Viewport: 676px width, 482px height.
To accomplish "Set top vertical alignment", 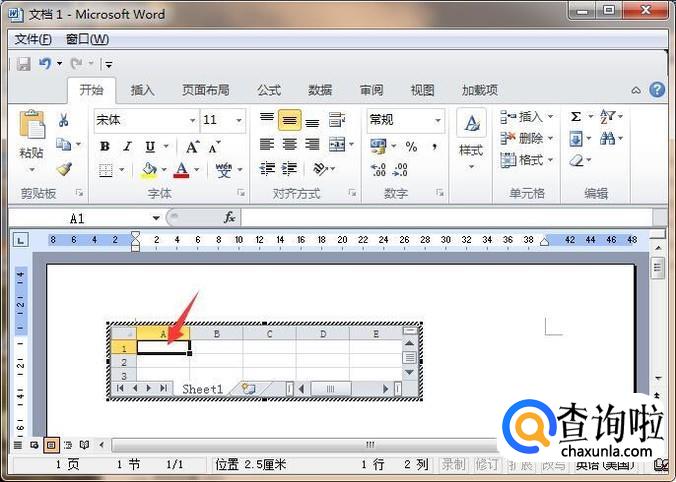I will (x=267, y=117).
